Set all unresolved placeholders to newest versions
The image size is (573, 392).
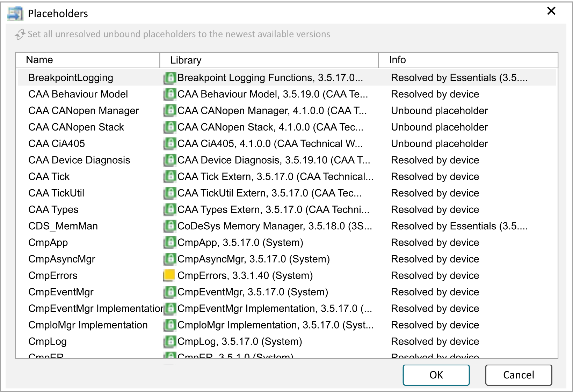click(x=179, y=34)
